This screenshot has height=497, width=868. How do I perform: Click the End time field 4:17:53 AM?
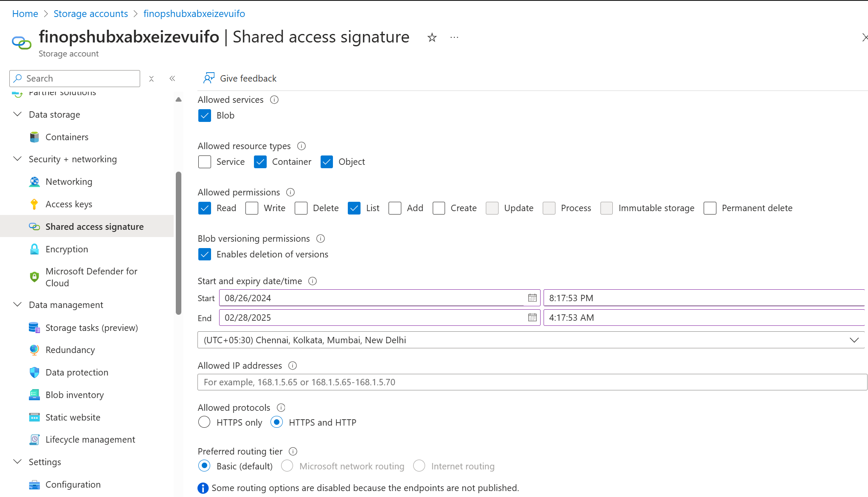click(704, 317)
